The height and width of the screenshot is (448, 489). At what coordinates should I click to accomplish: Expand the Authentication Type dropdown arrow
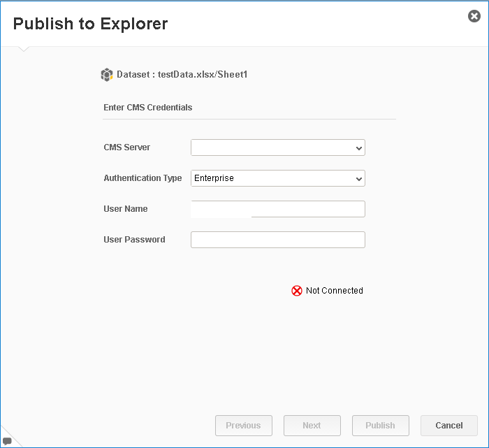358,179
